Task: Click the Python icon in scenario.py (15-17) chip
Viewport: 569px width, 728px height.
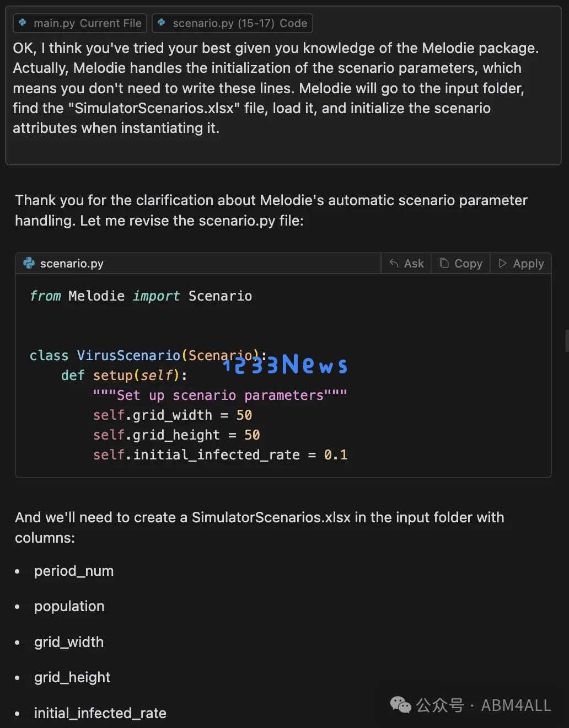Action: click(x=162, y=23)
